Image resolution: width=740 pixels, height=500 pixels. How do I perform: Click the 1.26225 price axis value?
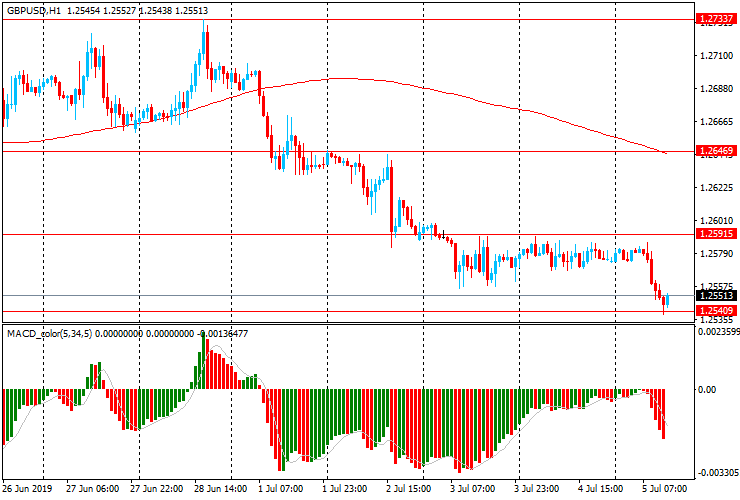(x=716, y=188)
